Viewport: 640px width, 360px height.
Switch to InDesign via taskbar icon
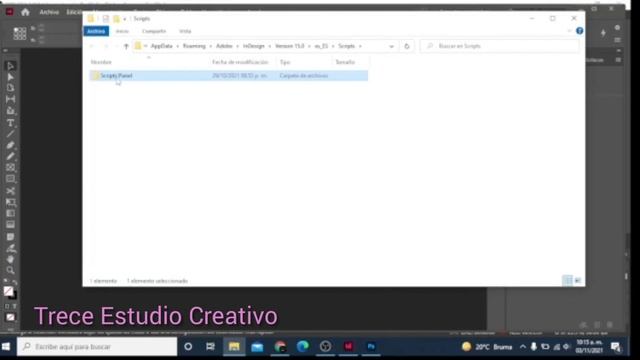coord(348,347)
